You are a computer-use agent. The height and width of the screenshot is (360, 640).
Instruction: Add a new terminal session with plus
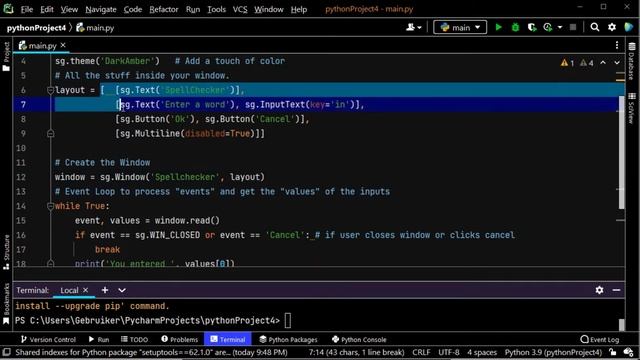pos(105,290)
